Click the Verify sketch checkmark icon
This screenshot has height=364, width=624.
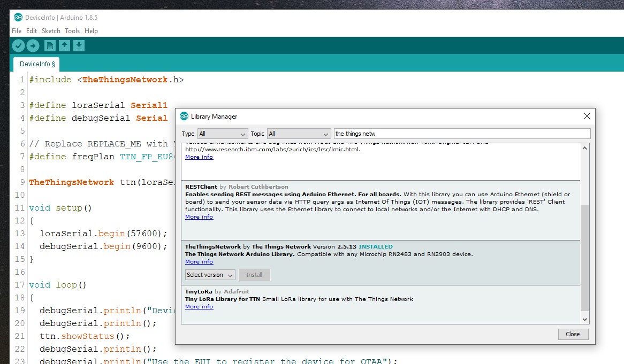[x=18, y=45]
